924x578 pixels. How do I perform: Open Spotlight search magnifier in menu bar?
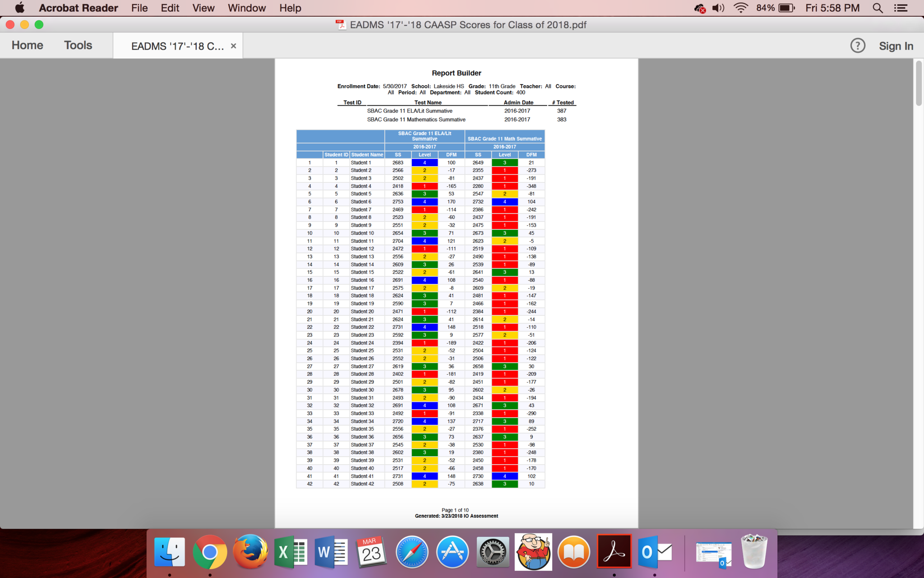tap(878, 8)
